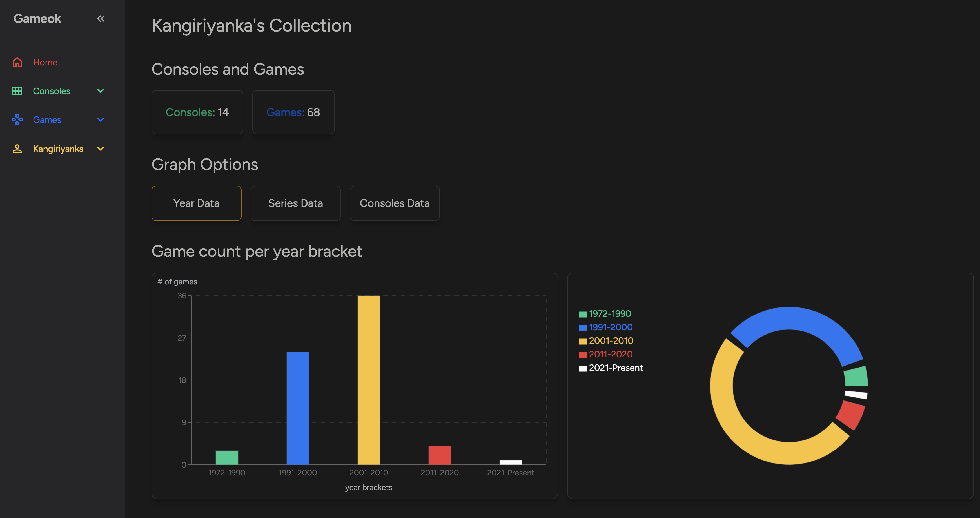Viewport: 980px width, 518px height.
Task: Click the green 1972-1990 legend swatch
Action: click(582, 314)
